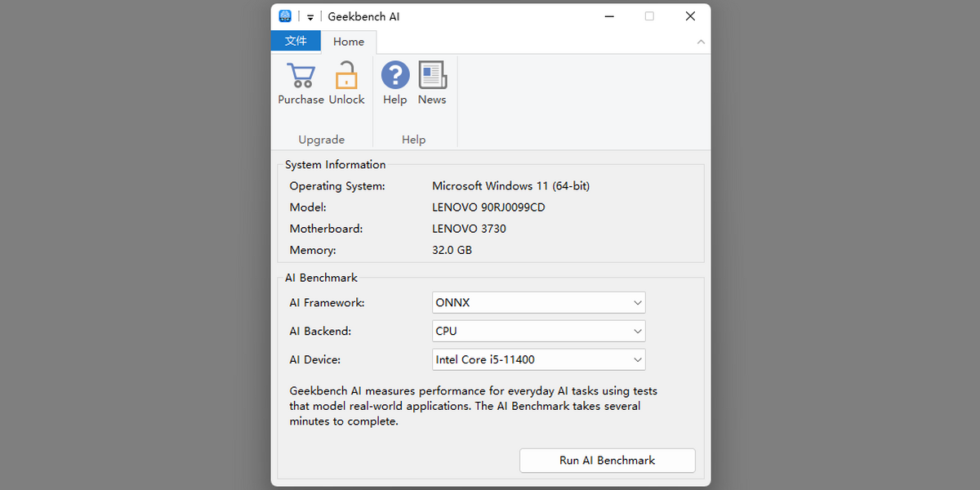Click the LENOVO 3730 motherboard value
Viewport: 980px width, 490px height.
[469, 229]
